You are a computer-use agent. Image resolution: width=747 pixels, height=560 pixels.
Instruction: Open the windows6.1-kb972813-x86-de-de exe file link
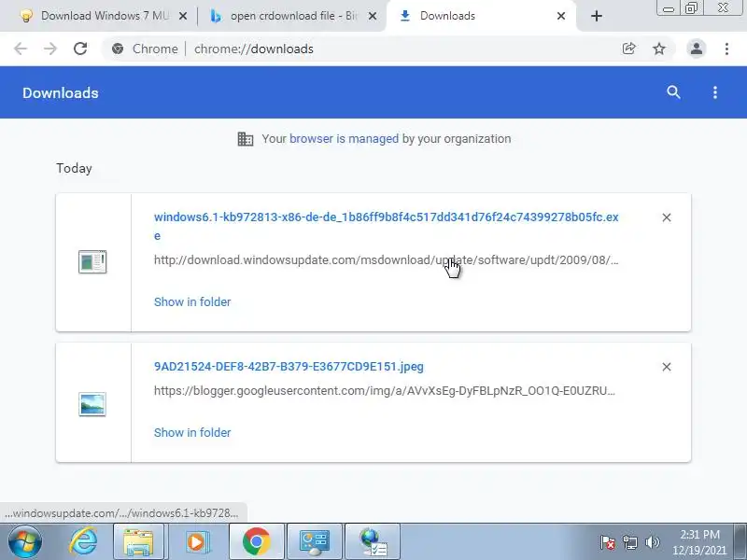387,226
